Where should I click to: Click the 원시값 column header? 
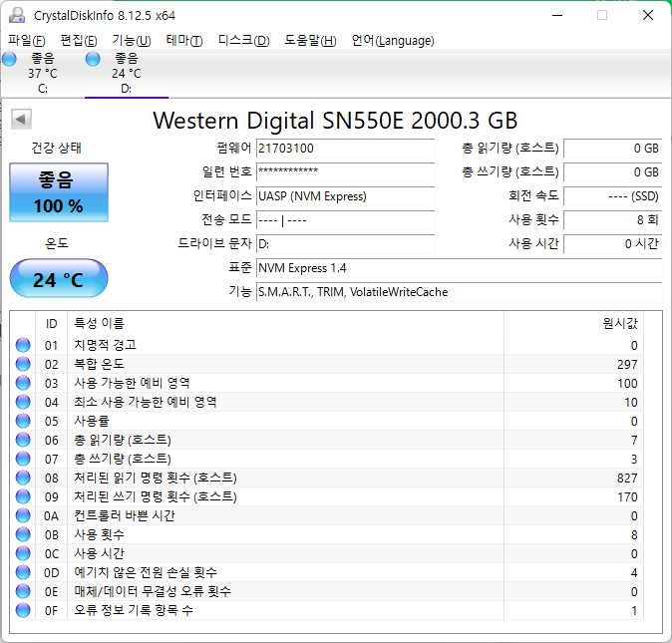coord(573,323)
